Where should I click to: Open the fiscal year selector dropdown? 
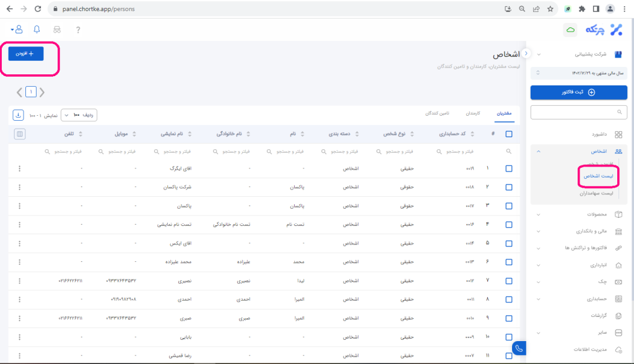pyautogui.click(x=579, y=72)
